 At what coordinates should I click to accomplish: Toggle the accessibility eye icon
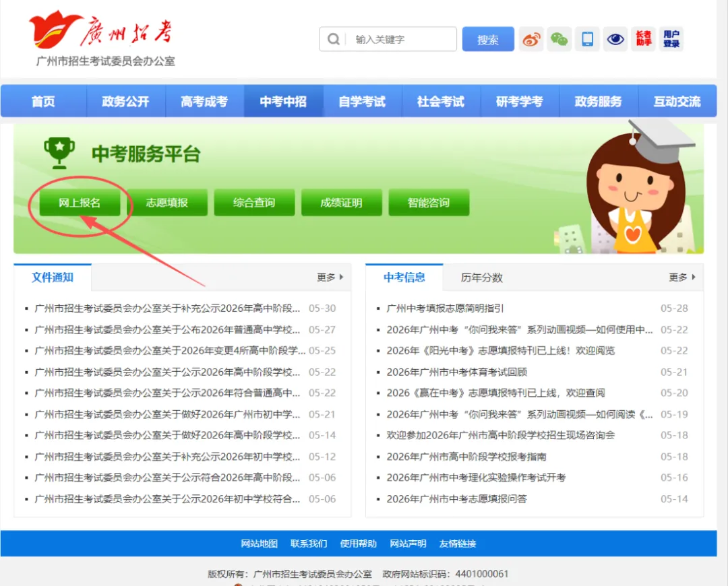click(x=615, y=39)
